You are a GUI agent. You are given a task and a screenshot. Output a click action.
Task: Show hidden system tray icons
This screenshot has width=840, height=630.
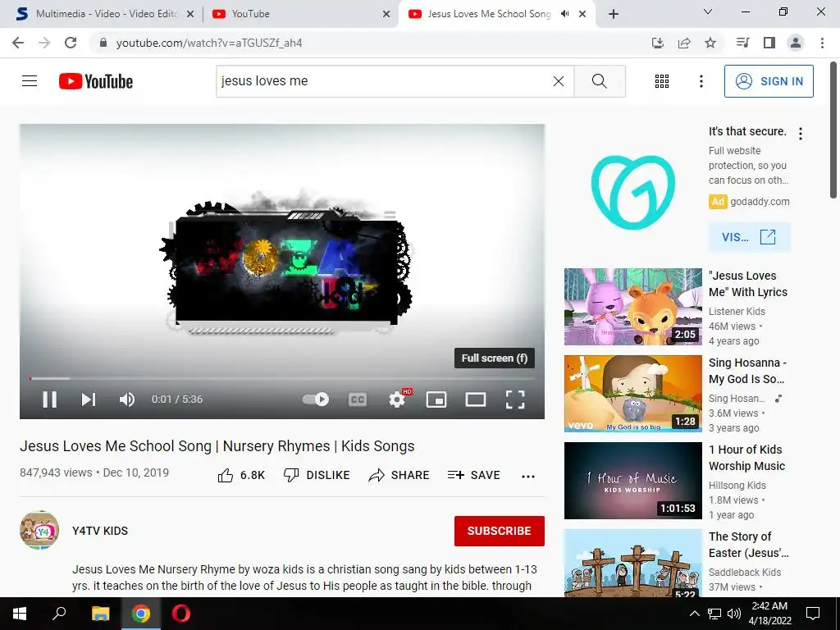tap(694, 614)
